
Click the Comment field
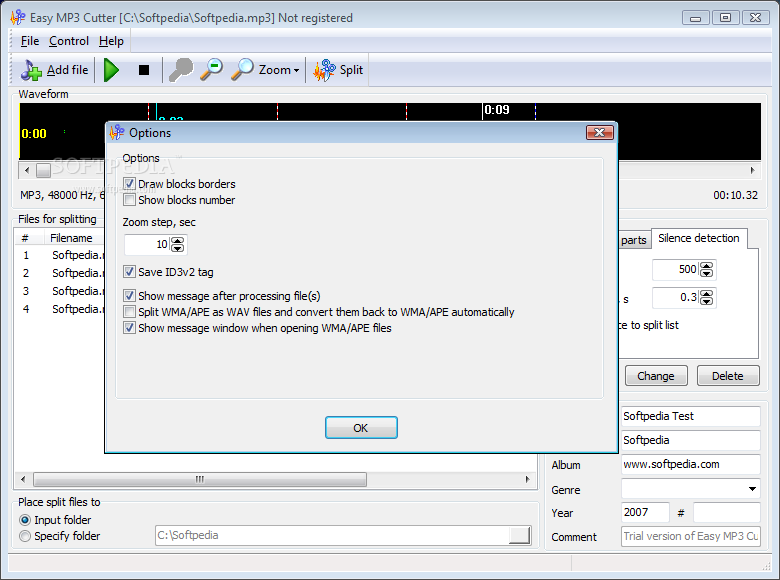click(x=690, y=536)
